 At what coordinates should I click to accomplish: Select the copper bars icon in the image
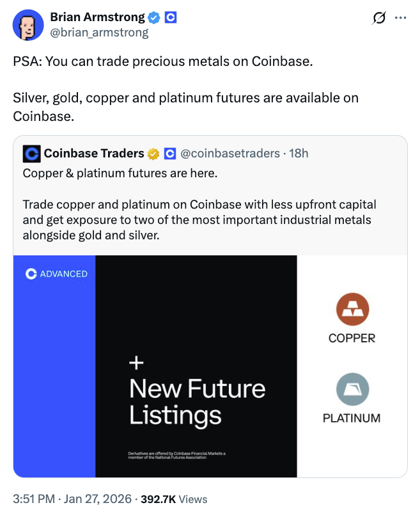point(352,310)
